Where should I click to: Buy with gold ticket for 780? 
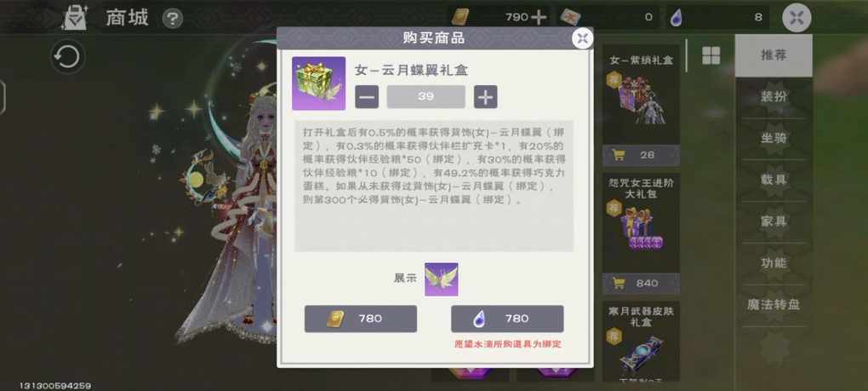point(360,319)
